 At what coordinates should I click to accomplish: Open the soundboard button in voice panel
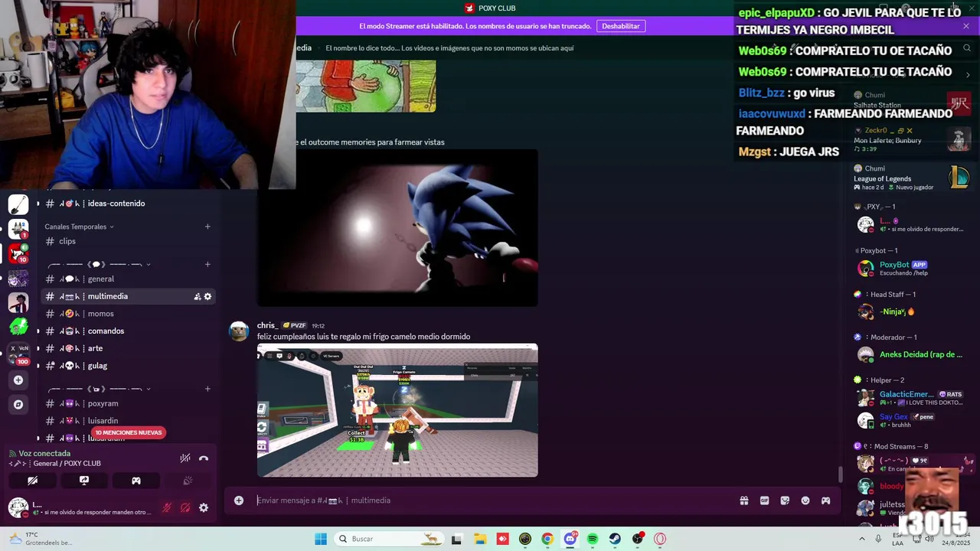(x=188, y=481)
